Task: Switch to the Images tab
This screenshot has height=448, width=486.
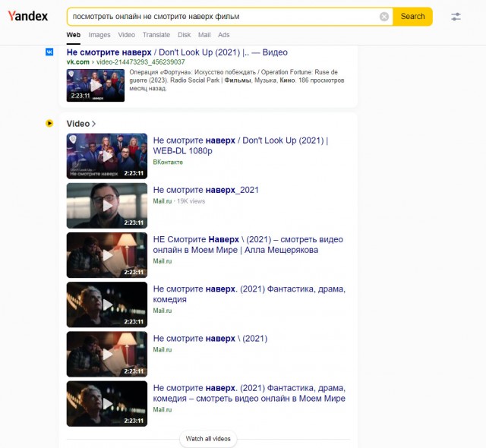Action: (99, 35)
